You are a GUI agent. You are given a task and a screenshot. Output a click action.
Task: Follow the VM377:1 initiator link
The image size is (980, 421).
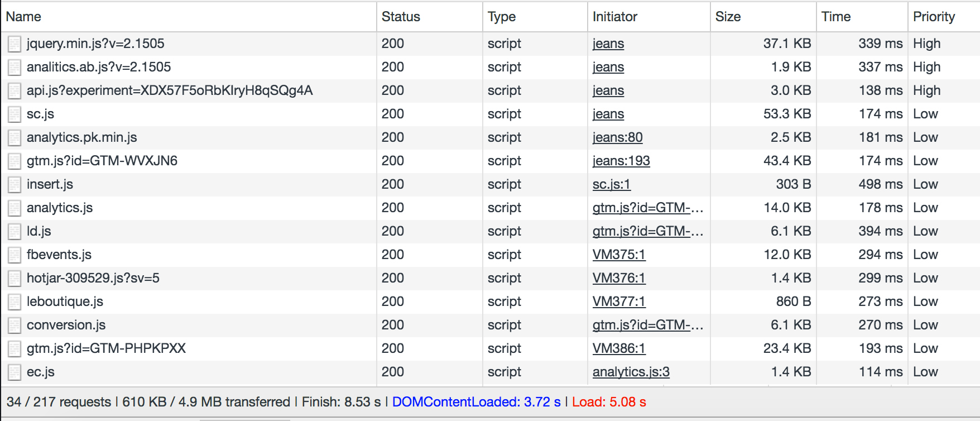coord(619,302)
